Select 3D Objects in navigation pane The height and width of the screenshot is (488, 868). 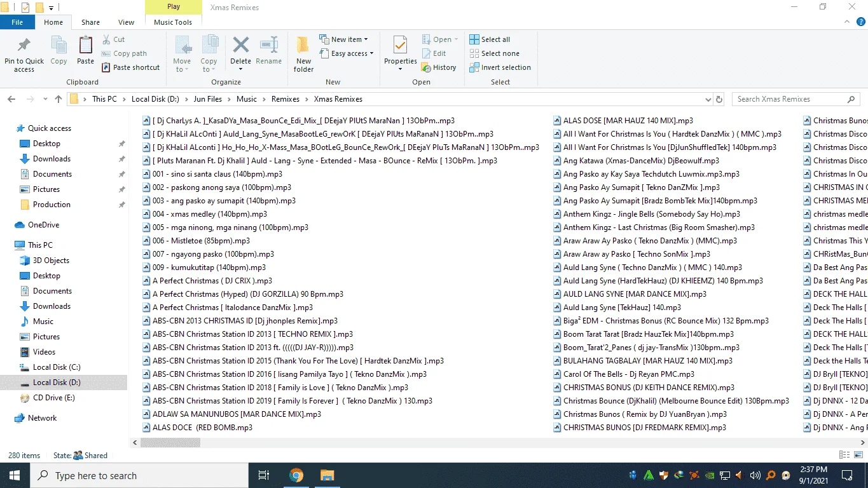click(x=51, y=261)
